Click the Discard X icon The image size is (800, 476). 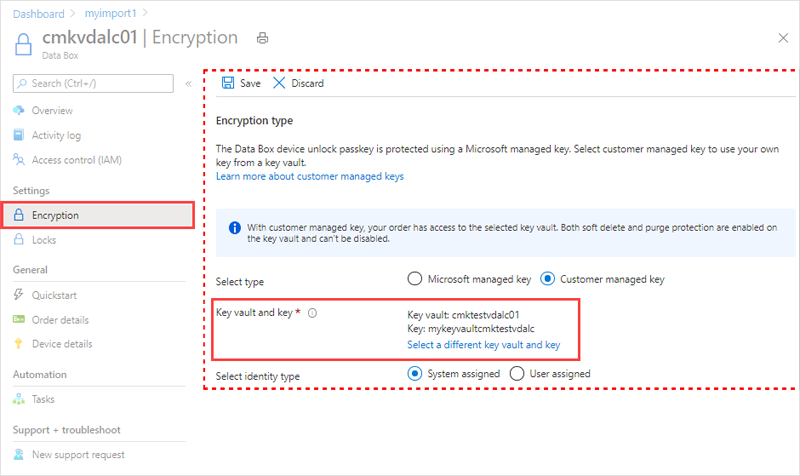279,83
